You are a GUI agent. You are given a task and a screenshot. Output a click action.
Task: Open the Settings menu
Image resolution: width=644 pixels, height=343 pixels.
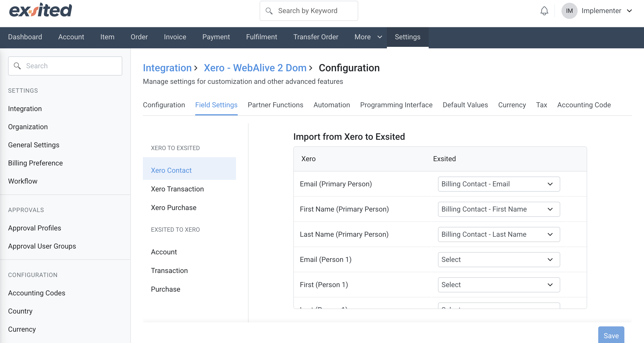[408, 37]
